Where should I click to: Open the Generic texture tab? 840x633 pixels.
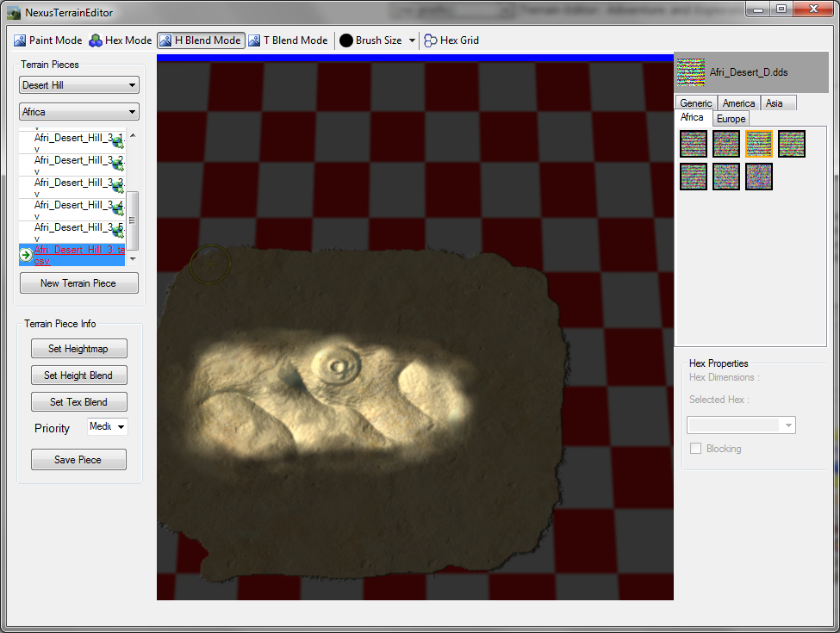[x=695, y=102]
